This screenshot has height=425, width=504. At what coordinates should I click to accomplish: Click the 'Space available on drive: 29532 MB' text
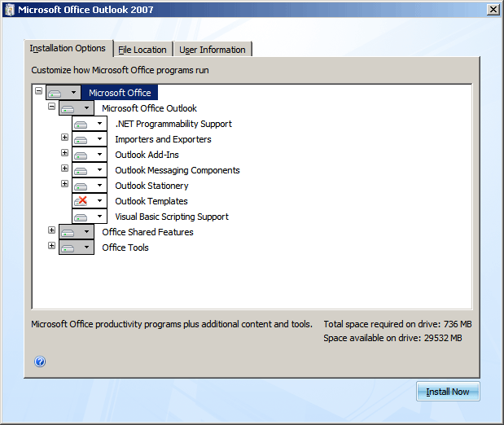(x=392, y=338)
